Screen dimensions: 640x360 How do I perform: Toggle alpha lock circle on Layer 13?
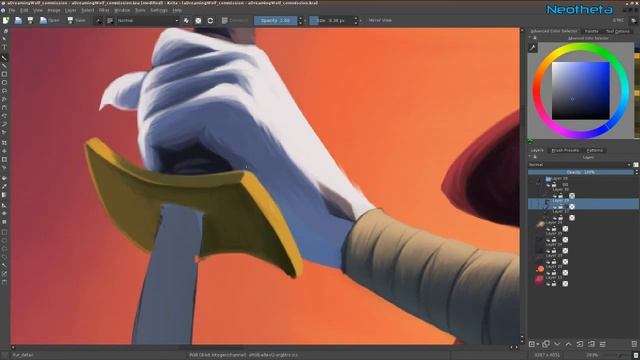click(x=565, y=284)
